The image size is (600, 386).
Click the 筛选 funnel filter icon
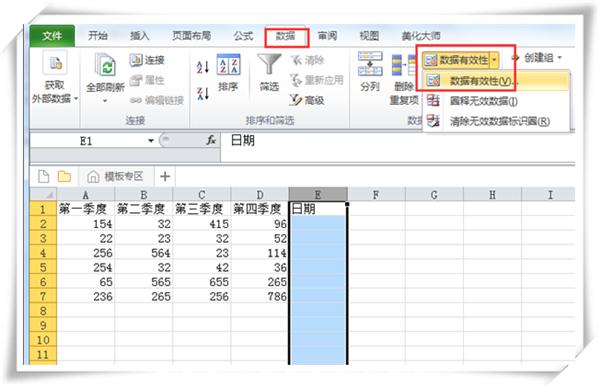(269, 64)
